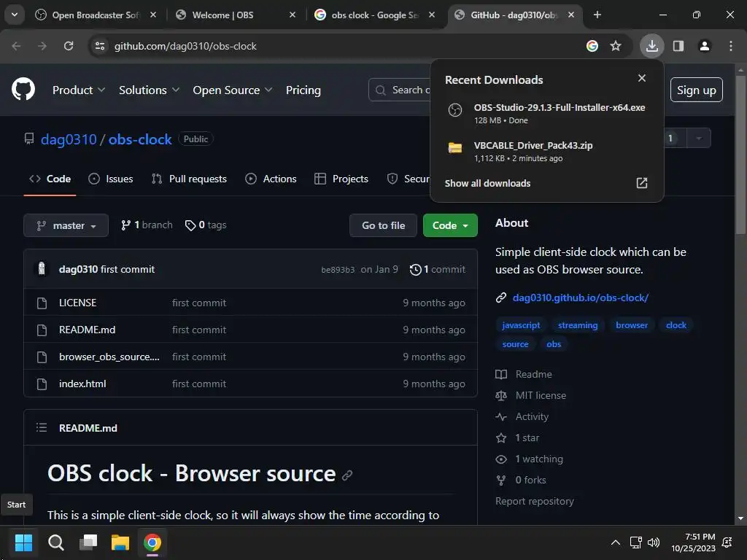747x560 pixels.
Task: Open the tab search chevron
Action: pyautogui.click(x=15, y=15)
